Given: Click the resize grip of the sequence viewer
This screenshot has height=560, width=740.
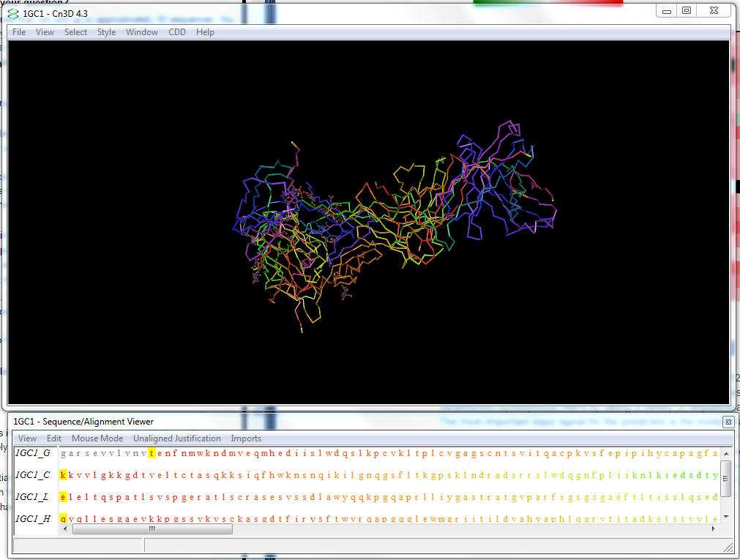Looking at the screenshot, I should pos(727,546).
